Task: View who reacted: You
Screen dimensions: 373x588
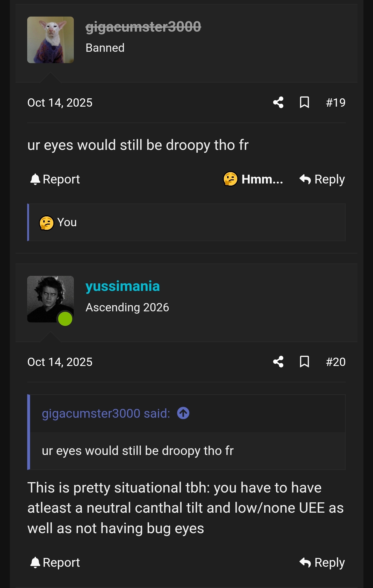Action: (67, 222)
